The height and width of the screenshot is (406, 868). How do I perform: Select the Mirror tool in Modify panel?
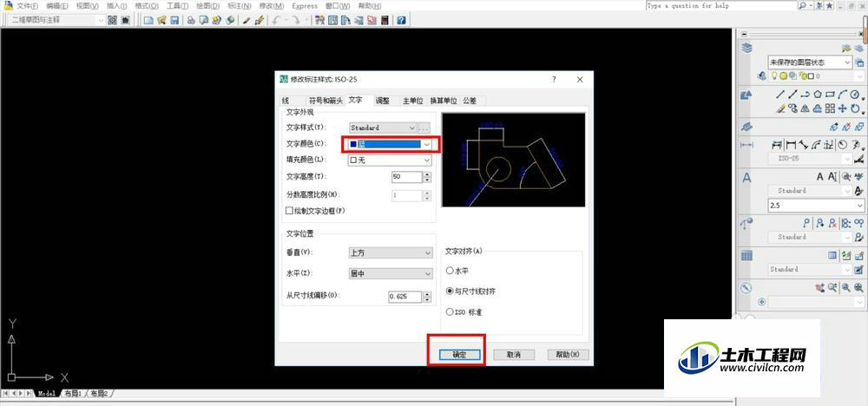tap(805, 108)
